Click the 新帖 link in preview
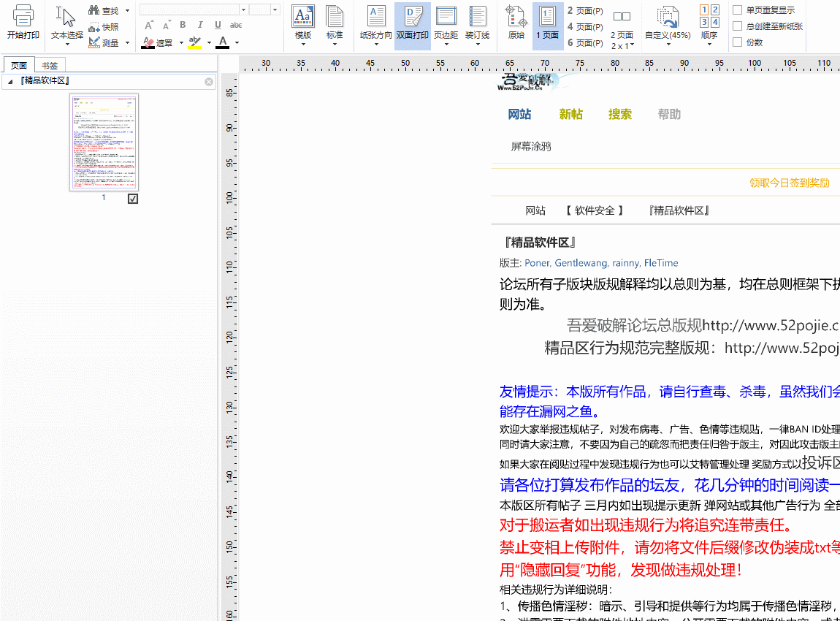Screen dimensions: 840x621 click(x=570, y=114)
